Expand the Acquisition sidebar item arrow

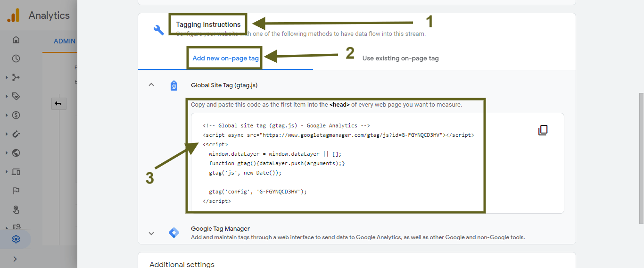pyautogui.click(x=7, y=77)
